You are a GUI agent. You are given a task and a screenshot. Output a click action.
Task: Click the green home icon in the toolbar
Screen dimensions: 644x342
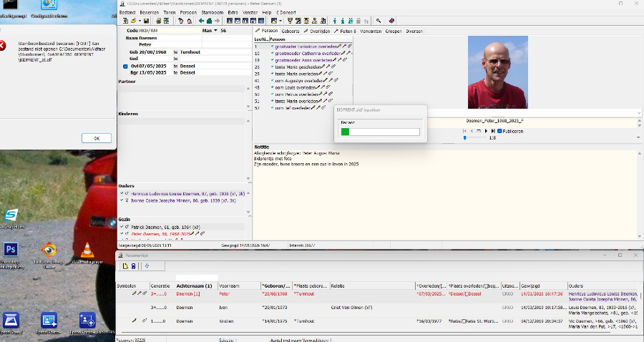coord(208,21)
